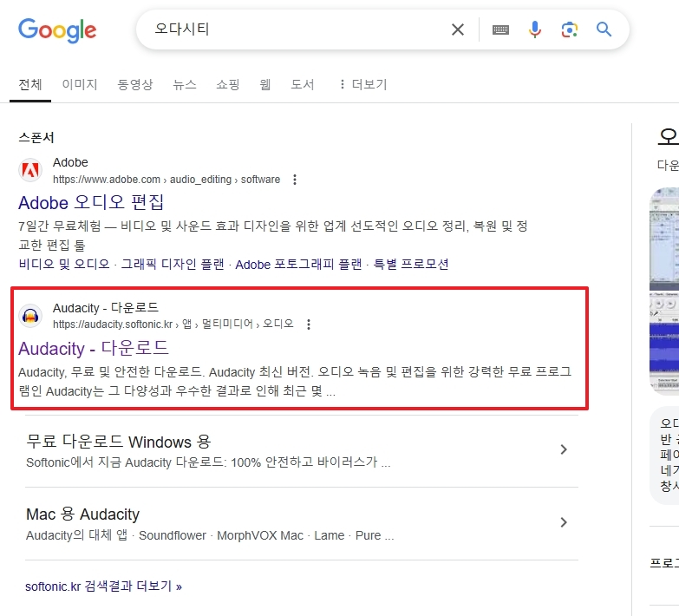Expand the Mac 용 Audacity chevron

click(x=564, y=522)
